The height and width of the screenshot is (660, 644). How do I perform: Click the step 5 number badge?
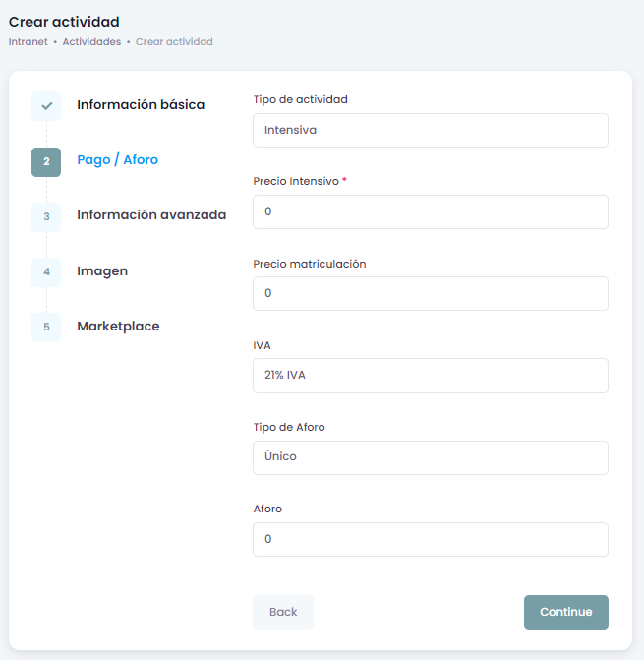point(46,327)
